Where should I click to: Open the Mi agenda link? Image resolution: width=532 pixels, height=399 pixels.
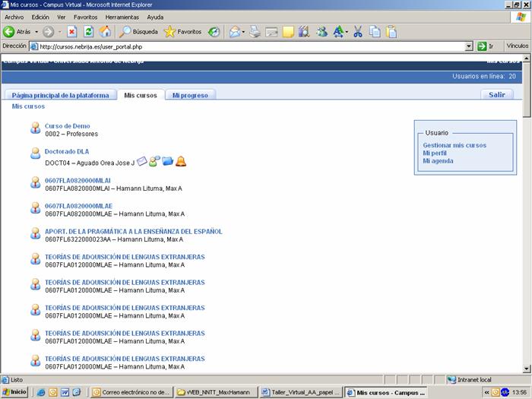point(438,161)
